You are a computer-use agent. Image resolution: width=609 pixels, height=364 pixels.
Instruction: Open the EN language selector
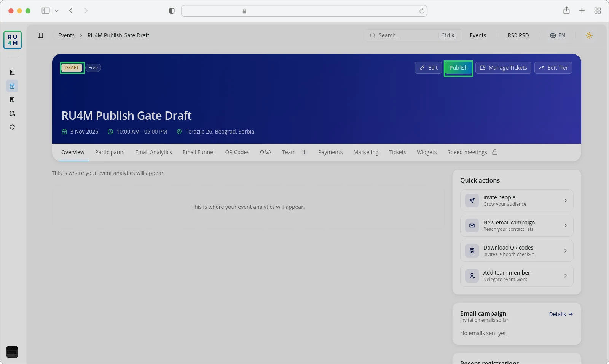558,35
